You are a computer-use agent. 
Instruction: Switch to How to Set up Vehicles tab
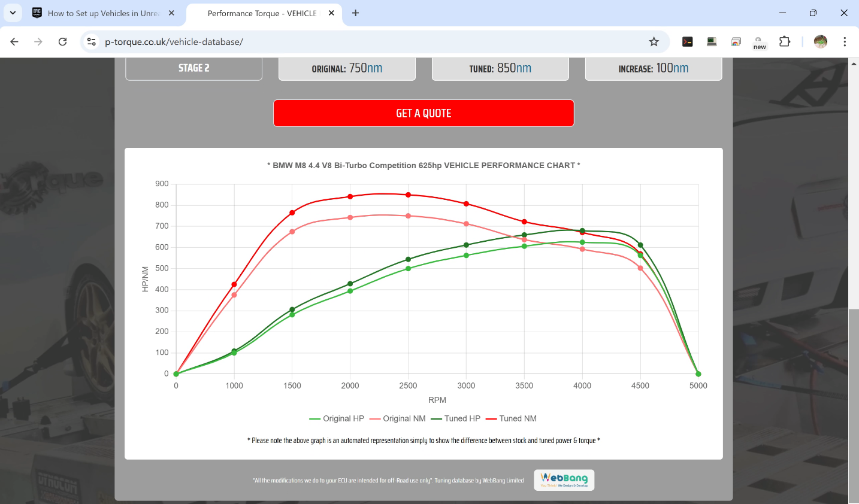103,13
